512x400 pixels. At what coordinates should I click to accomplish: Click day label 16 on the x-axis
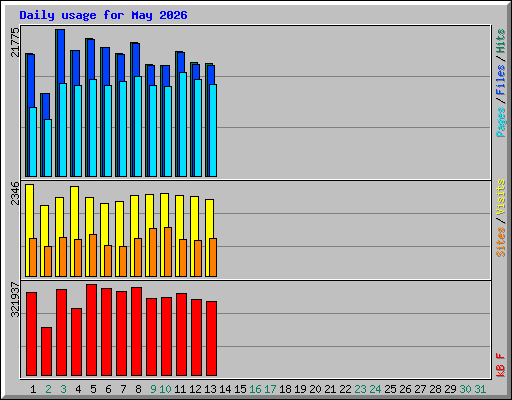(x=255, y=389)
